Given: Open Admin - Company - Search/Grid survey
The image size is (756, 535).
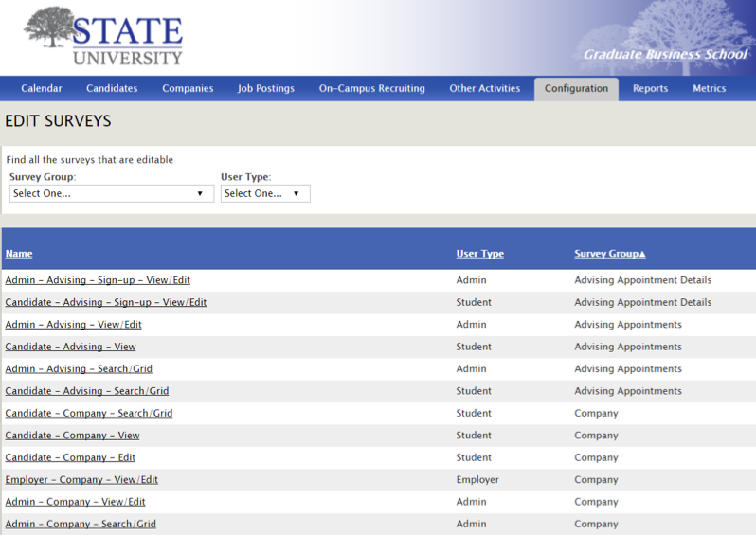Looking at the screenshot, I should coord(81,524).
